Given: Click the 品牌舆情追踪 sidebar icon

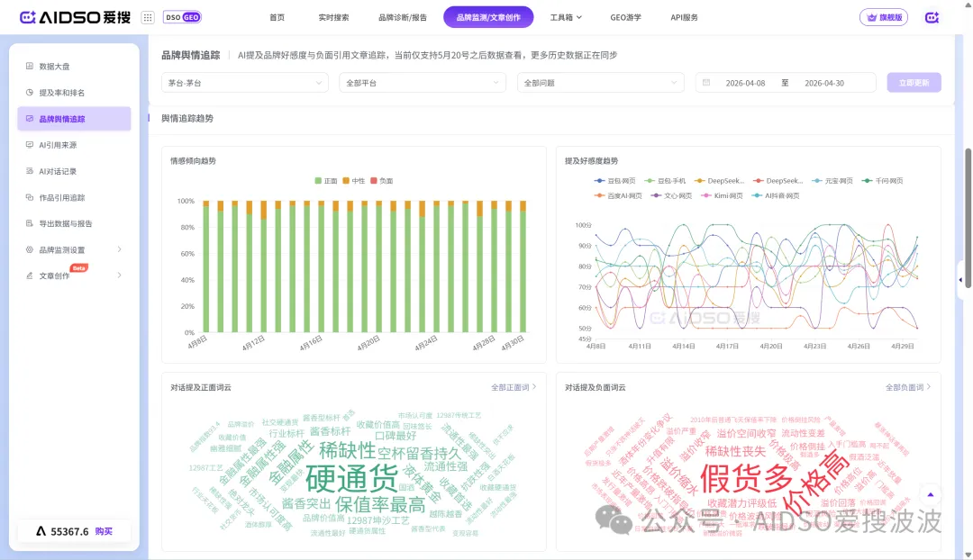Looking at the screenshot, I should pyautogui.click(x=29, y=119).
